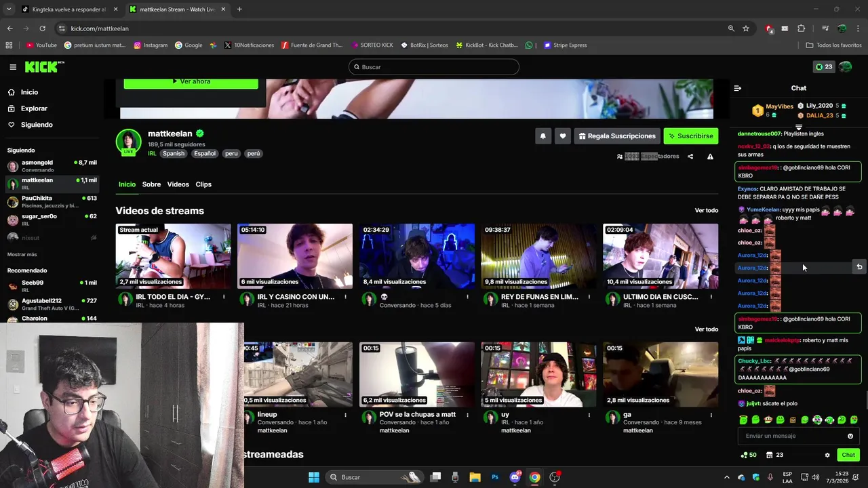Screen dimensions: 868x488
Task: Click Mostrar más in following list
Action: pyautogui.click(x=22, y=254)
